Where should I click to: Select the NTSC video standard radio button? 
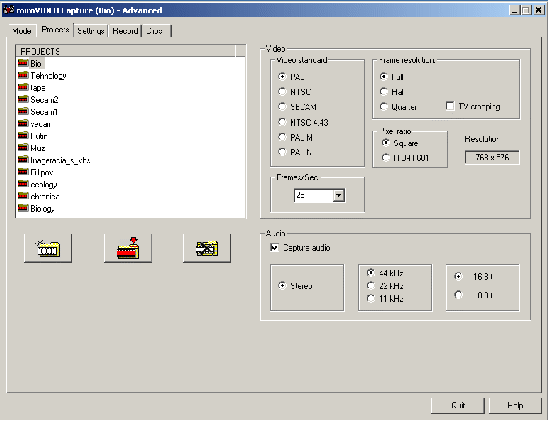click(x=282, y=92)
